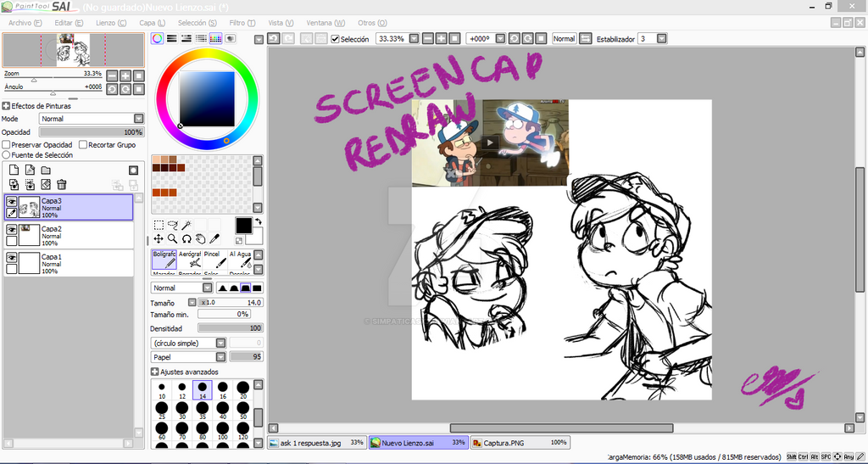Create a new normal layer

(14, 170)
